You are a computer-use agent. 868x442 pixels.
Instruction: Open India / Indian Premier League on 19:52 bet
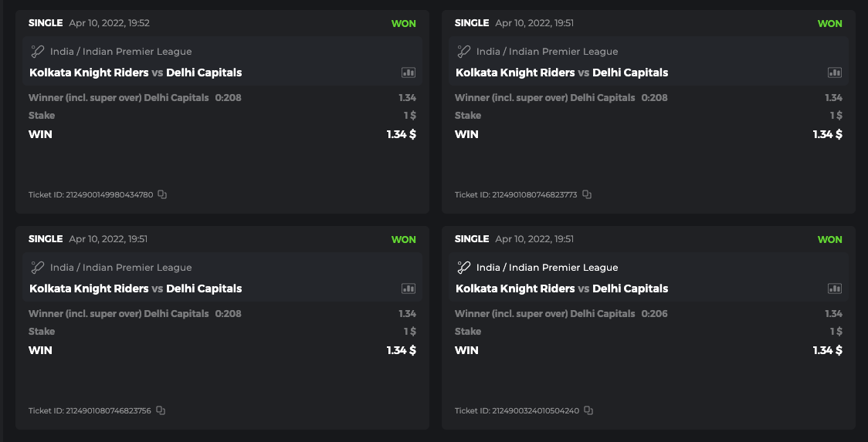pos(120,52)
